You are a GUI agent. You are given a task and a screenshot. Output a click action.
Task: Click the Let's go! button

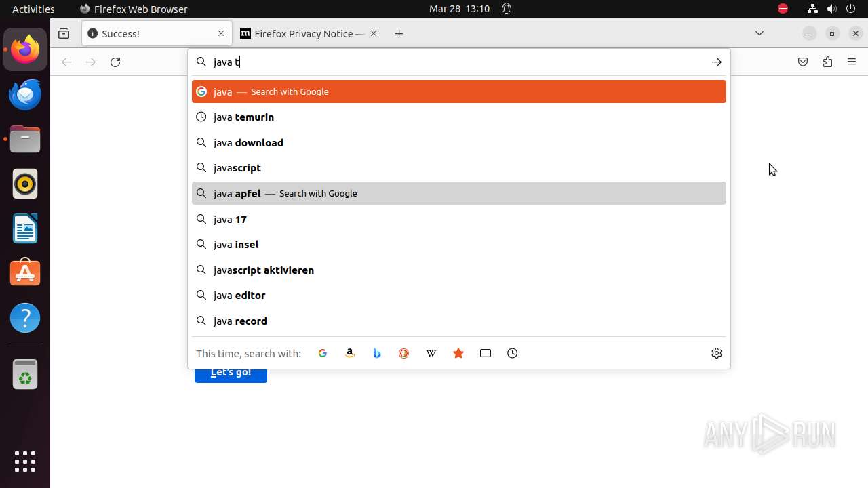231,374
